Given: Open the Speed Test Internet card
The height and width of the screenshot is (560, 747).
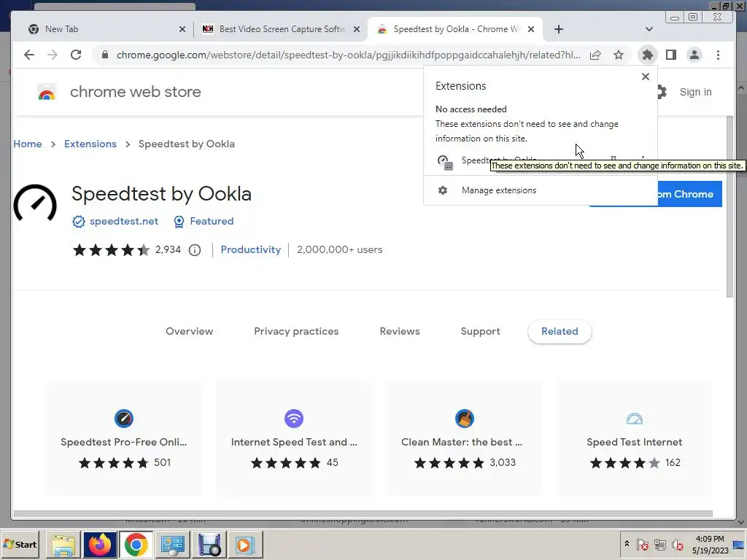Looking at the screenshot, I should [x=634, y=438].
